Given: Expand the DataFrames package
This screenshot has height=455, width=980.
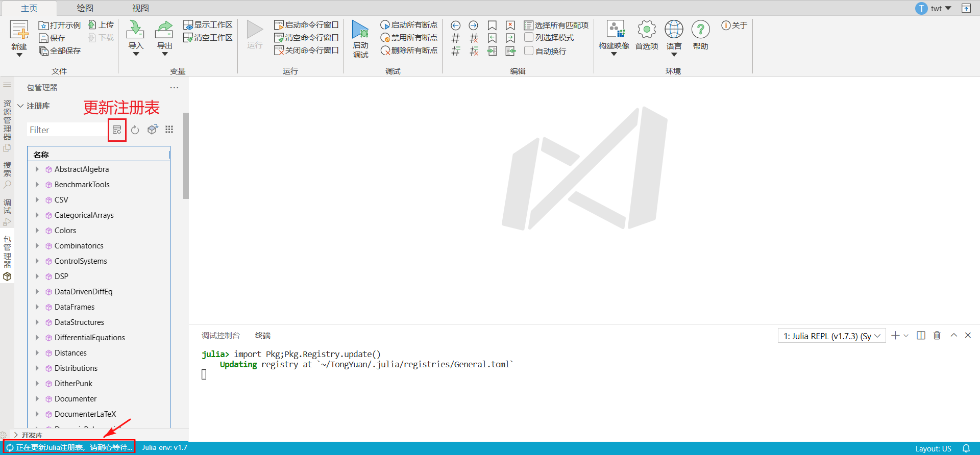Looking at the screenshot, I should [x=37, y=307].
